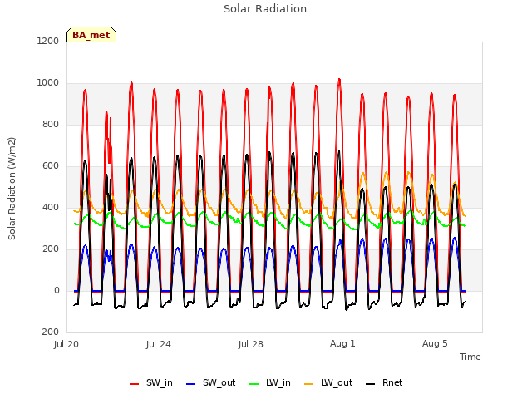
Task: Click the LW_out legend label
Action: pyautogui.click(x=337, y=382)
